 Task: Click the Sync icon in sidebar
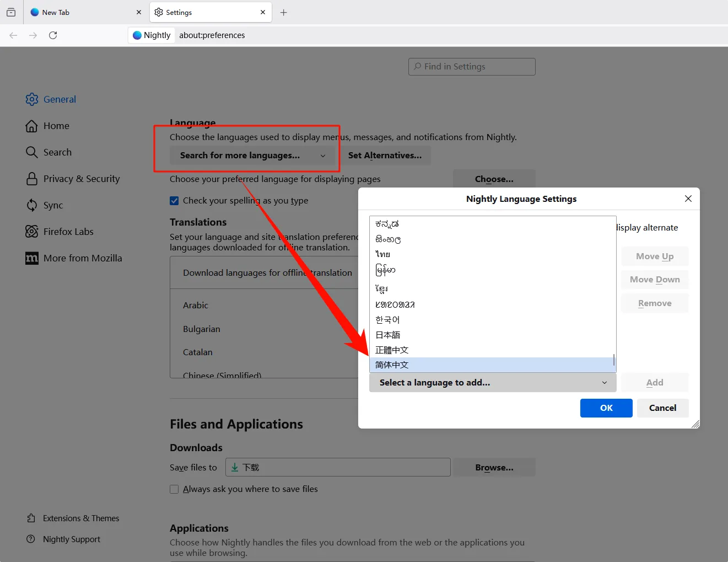coord(32,205)
